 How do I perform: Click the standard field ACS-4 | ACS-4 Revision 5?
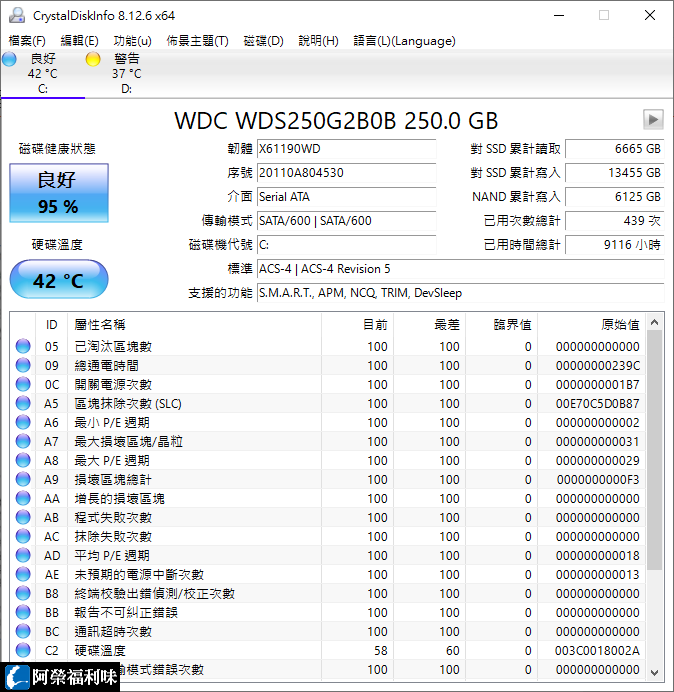460,268
